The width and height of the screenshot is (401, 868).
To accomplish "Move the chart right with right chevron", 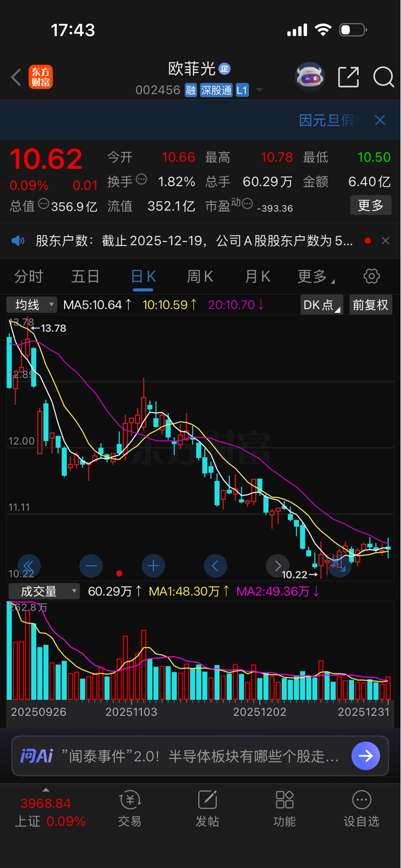I will [277, 566].
